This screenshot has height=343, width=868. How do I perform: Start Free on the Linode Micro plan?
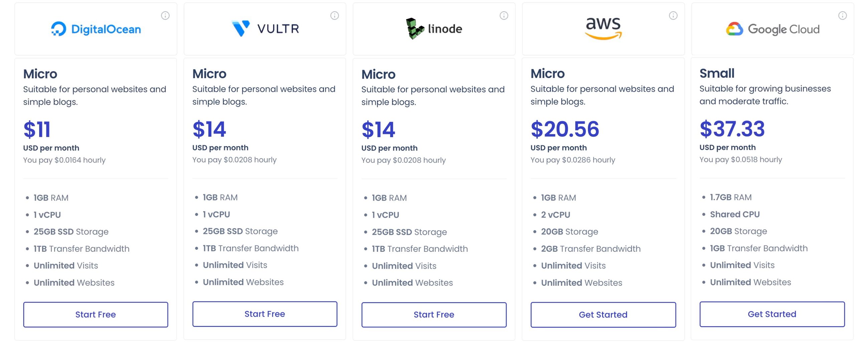(x=434, y=314)
